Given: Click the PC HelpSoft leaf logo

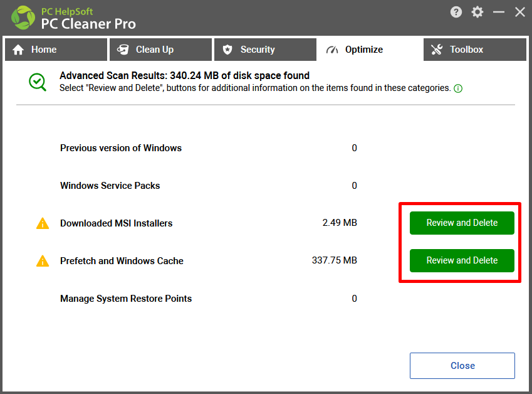Looking at the screenshot, I should point(23,18).
